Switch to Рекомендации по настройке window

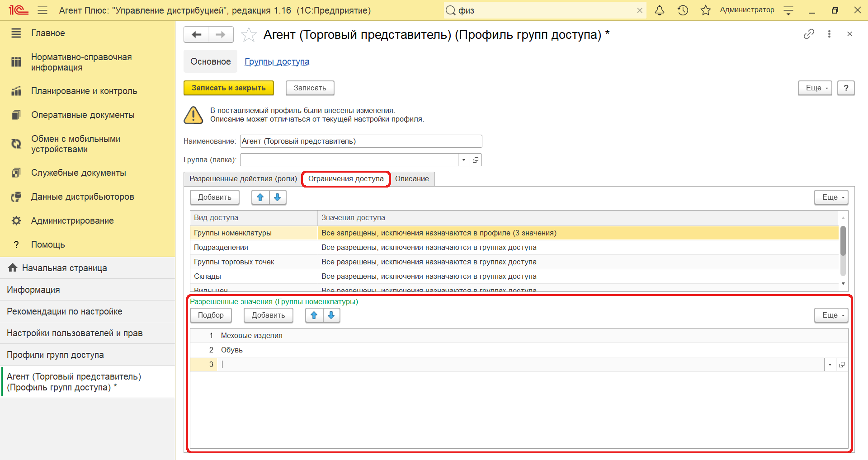point(87,311)
